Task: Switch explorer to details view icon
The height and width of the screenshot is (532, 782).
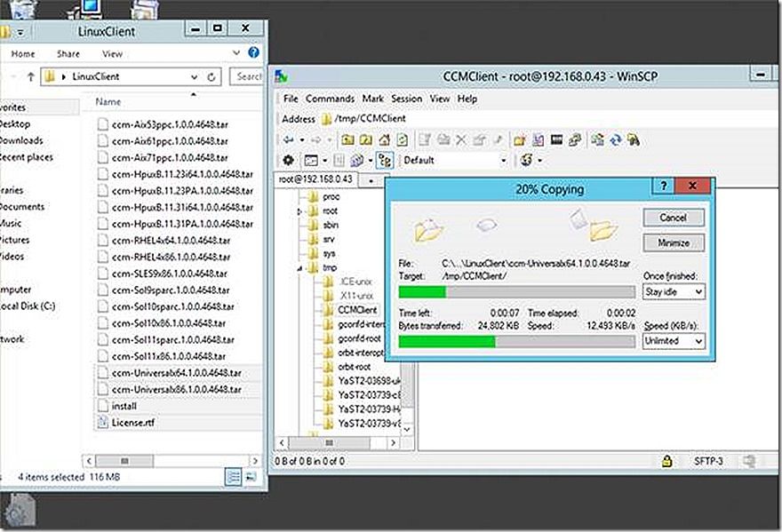Action: pos(234,477)
